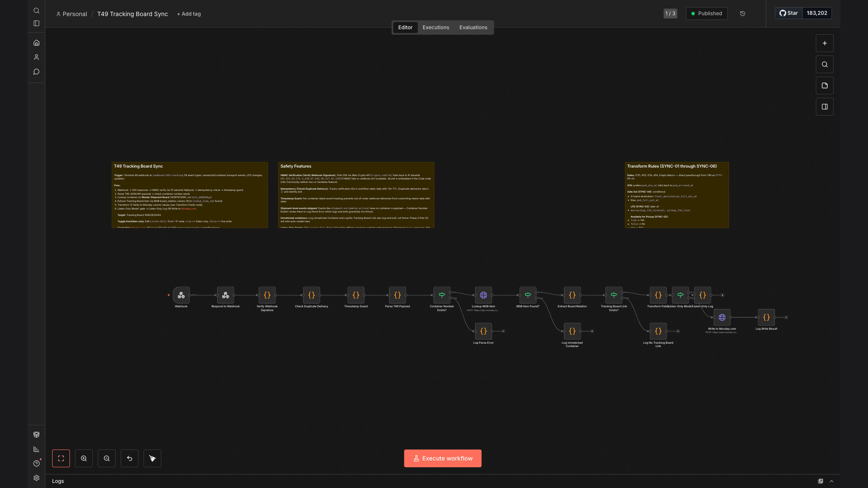Open the Personal project breadcrumb

click(x=71, y=14)
